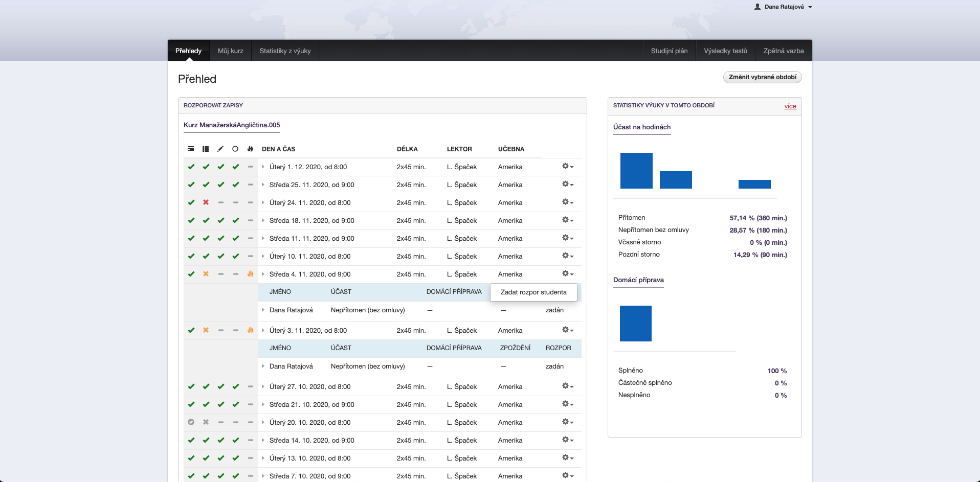Expand row Úterý 24. 11. 2020, od 8:00
The width and height of the screenshot is (980, 482).
click(x=263, y=202)
